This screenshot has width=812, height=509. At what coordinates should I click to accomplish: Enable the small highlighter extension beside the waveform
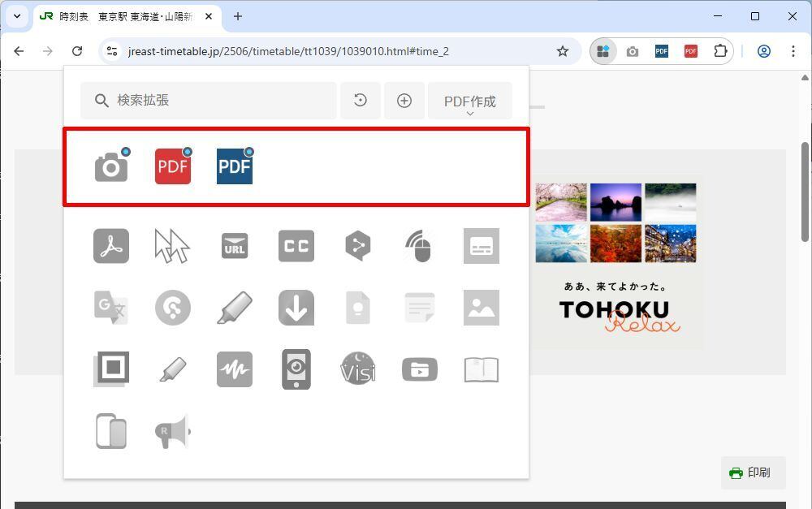point(173,369)
